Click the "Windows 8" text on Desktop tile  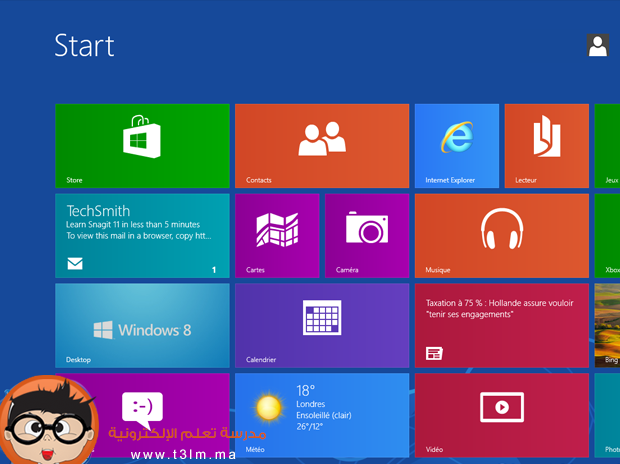tap(155, 330)
